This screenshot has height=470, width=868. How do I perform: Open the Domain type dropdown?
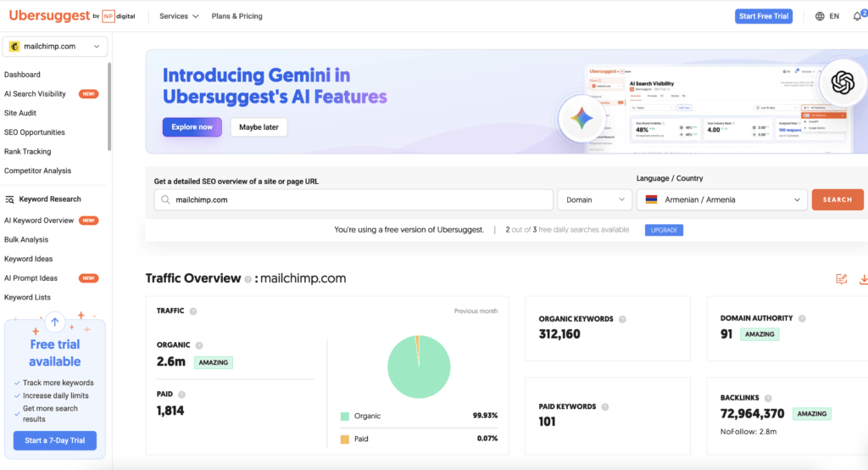click(x=594, y=199)
